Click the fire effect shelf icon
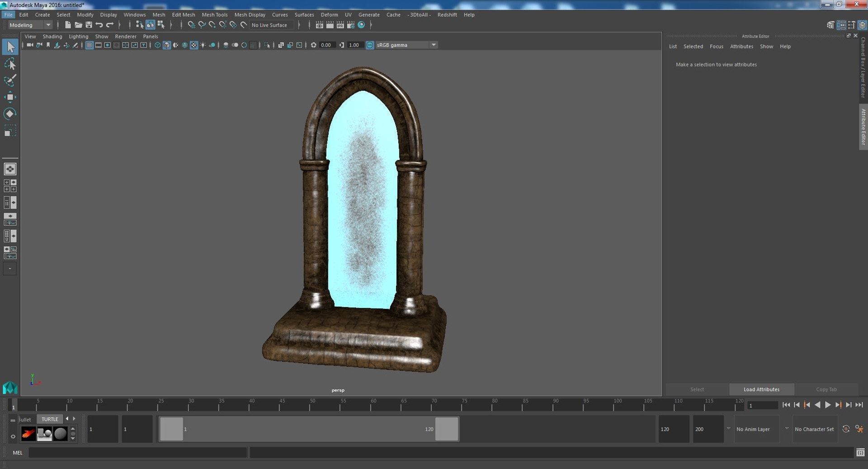Screen dimensions: 868x469 pos(28,434)
